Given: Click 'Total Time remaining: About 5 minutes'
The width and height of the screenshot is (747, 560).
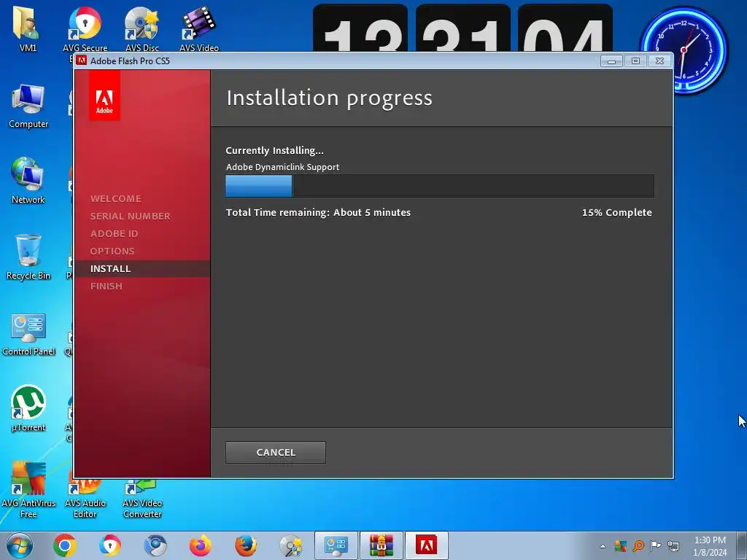Looking at the screenshot, I should [318, 212].
